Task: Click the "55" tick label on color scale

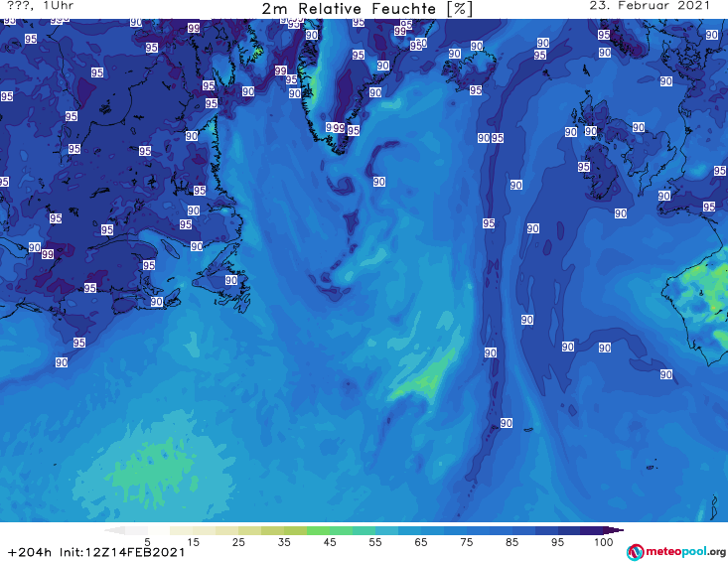Action: pyautogui.click(x=375, y=542)
